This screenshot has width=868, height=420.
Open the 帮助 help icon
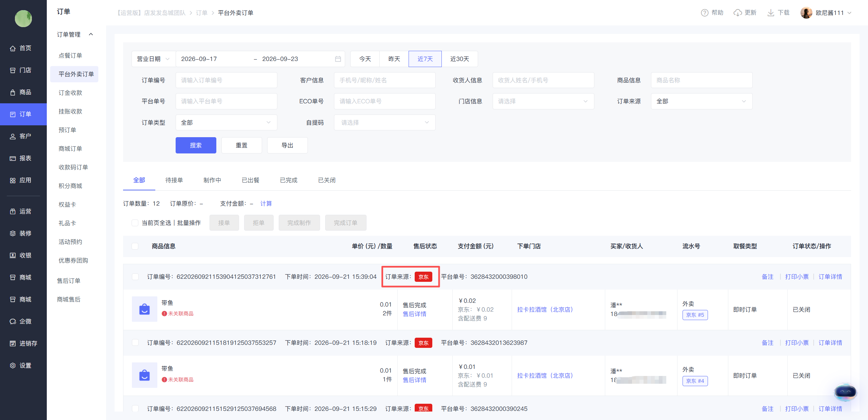coord(705,13)
